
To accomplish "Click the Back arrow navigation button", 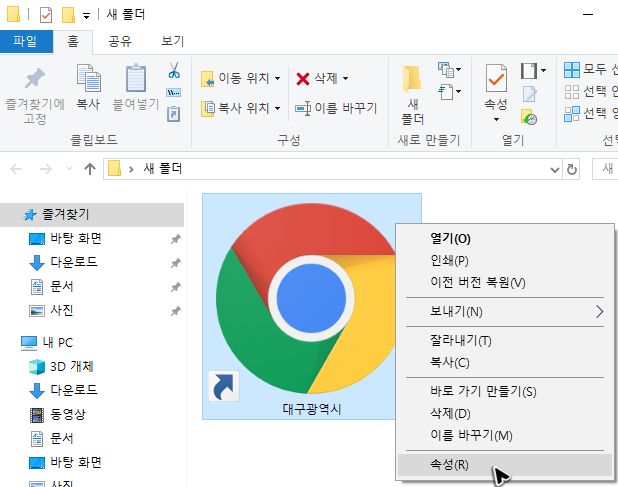I will point(16,169).
